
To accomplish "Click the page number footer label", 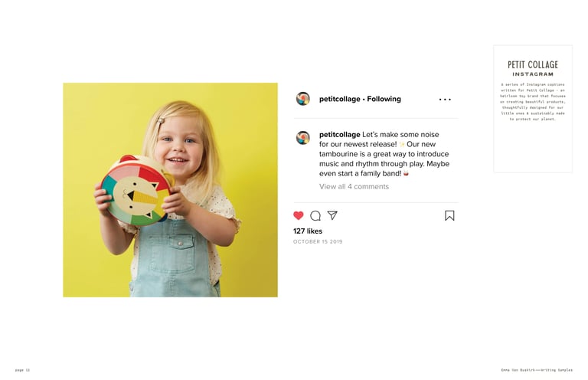I will tap(22, 370).
